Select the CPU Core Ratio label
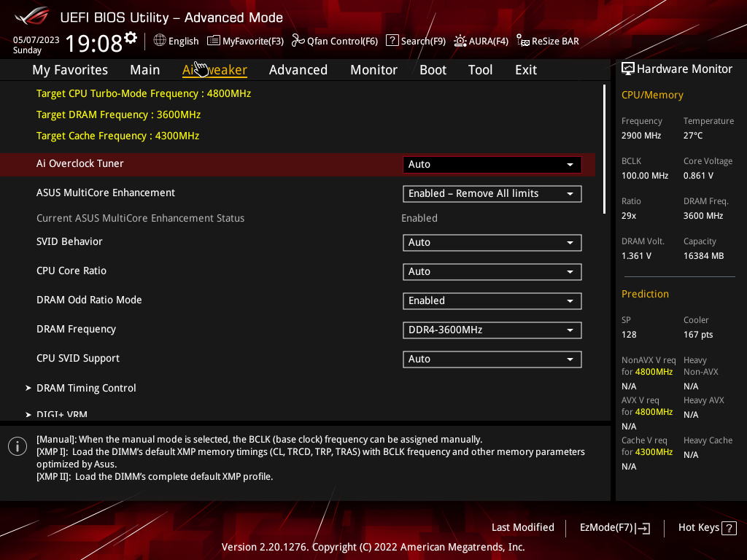747x560 pixels. pos(71,271)
